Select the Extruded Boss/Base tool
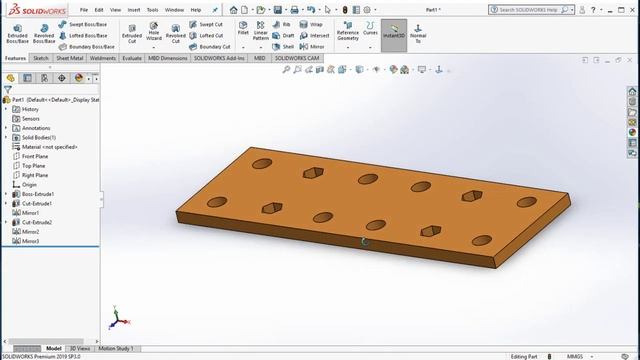The image size is (640, 360). coord(18,33)
